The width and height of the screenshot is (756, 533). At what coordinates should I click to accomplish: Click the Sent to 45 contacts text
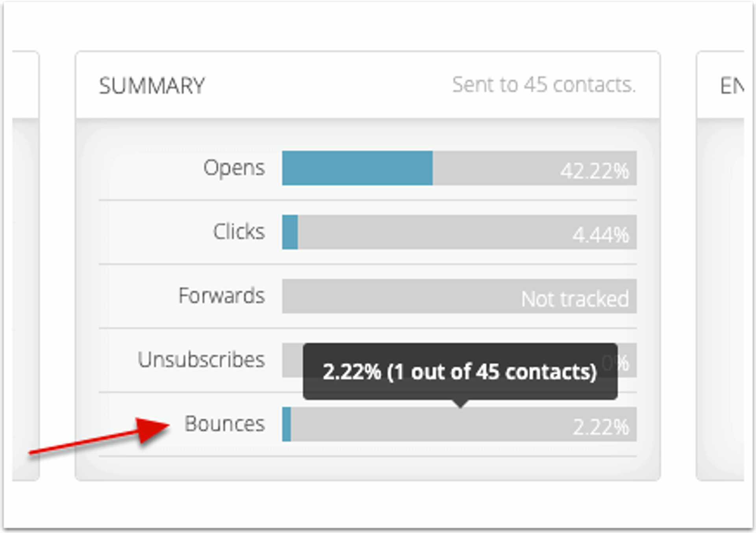pos(544,85)
